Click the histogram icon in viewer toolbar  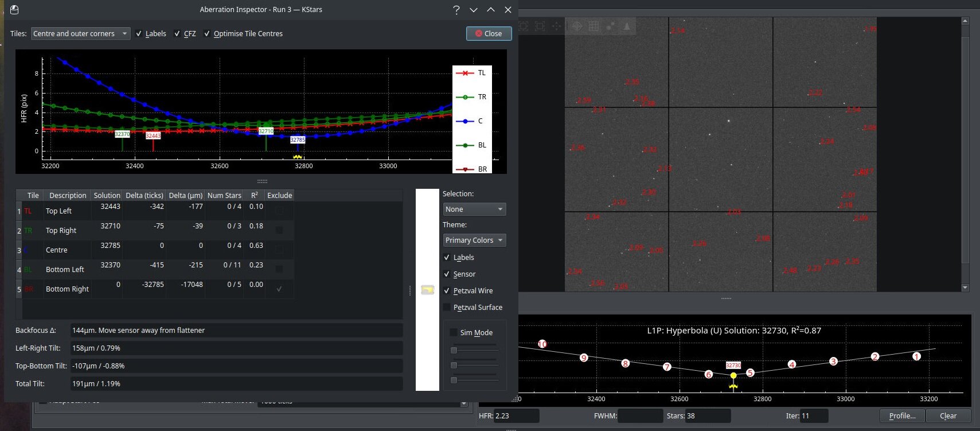pyautogui.click(x=626, y=26)
